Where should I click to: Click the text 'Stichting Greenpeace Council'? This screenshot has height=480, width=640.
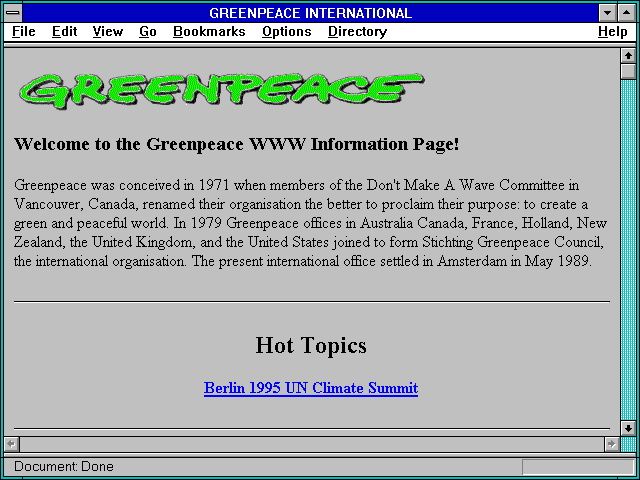click(512, 242)
